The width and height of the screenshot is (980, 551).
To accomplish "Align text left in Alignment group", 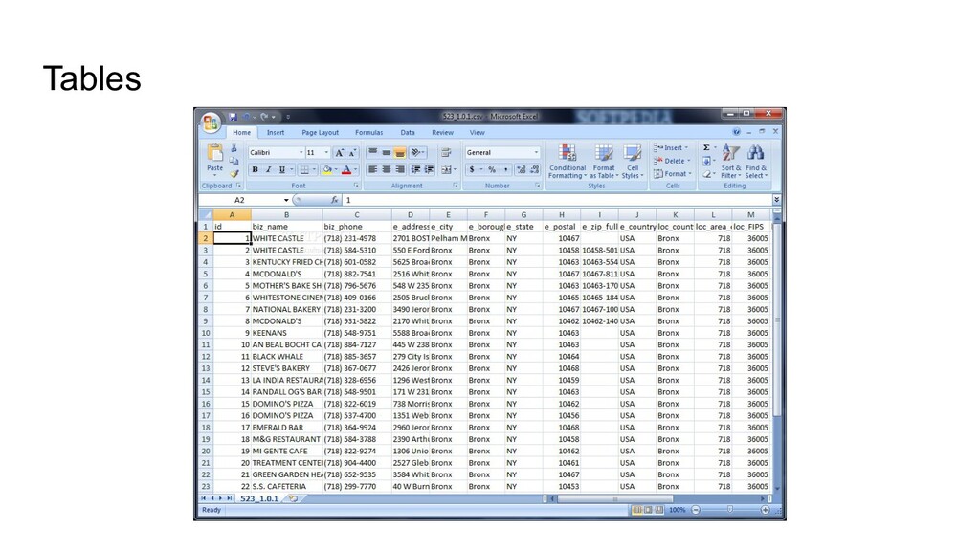I will [372, 169].
